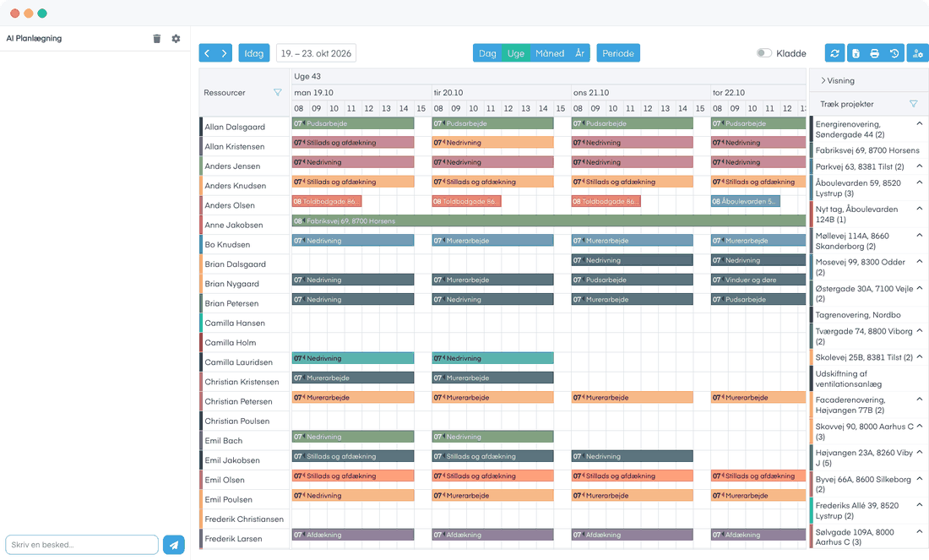
Task: Click the tir 20.10 day header
Action: (448, 92)
